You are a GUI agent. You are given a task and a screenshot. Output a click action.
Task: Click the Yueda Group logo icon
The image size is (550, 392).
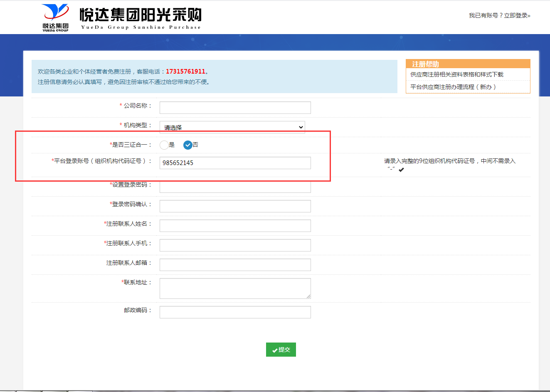click(56, 17)
